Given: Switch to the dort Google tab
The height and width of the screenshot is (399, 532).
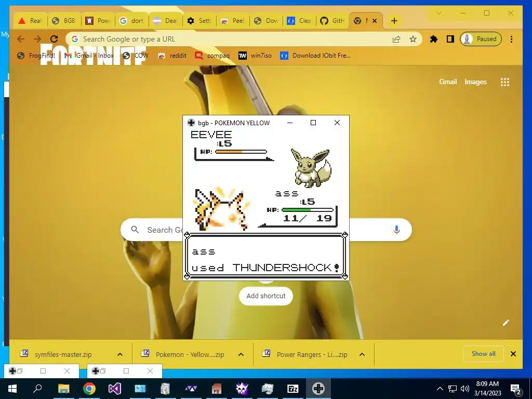Looking at the screenshot, I should tap(131, 21).
